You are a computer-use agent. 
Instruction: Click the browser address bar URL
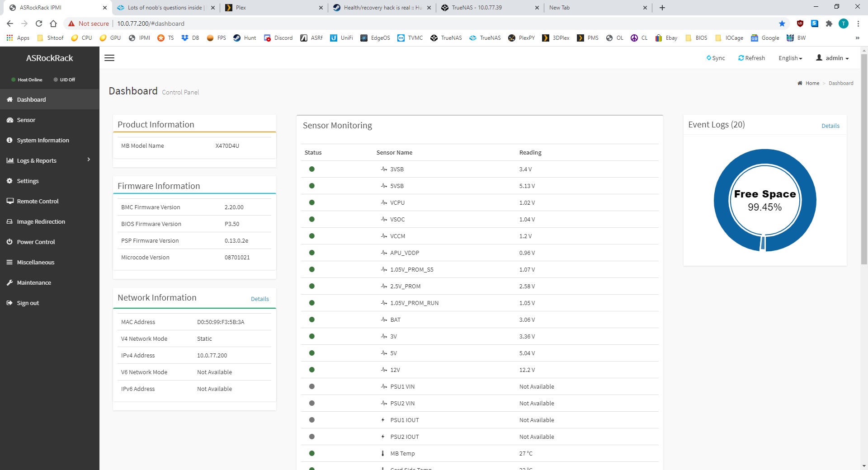(x=151, y=23)
